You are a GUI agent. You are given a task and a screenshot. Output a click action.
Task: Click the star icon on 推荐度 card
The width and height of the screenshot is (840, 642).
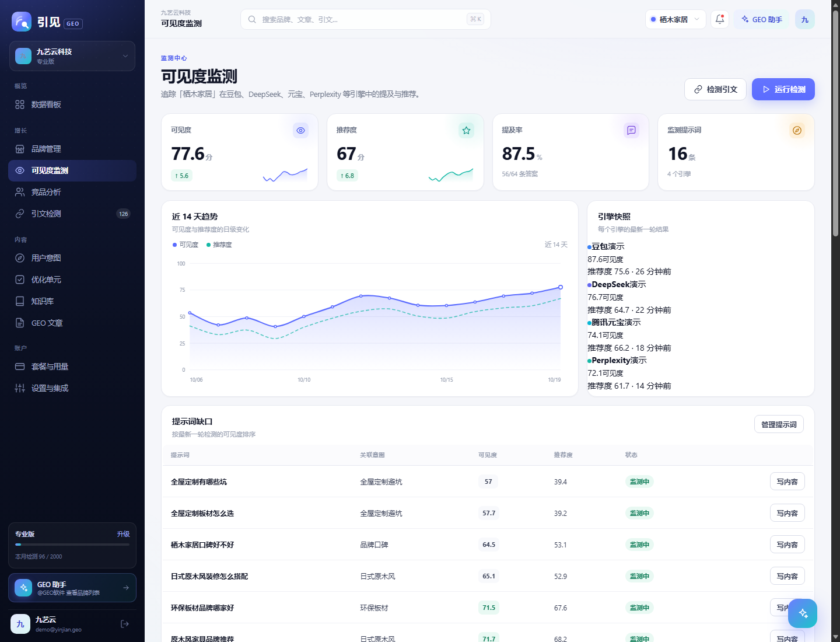click(466, 131)
